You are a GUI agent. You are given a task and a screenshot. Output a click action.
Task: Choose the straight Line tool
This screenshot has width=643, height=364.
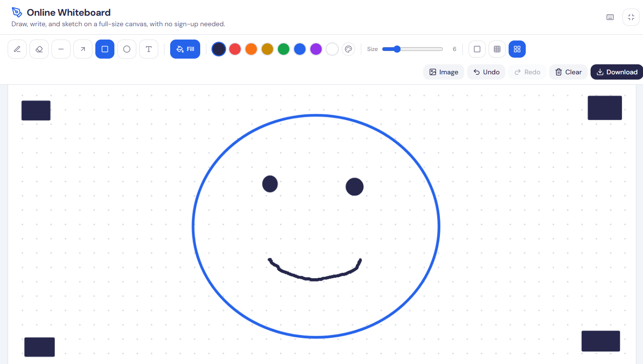[x=61, y=49]
